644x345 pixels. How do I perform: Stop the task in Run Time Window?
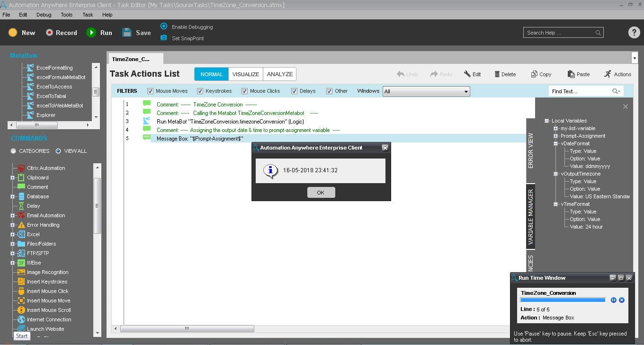pos(622,300)
